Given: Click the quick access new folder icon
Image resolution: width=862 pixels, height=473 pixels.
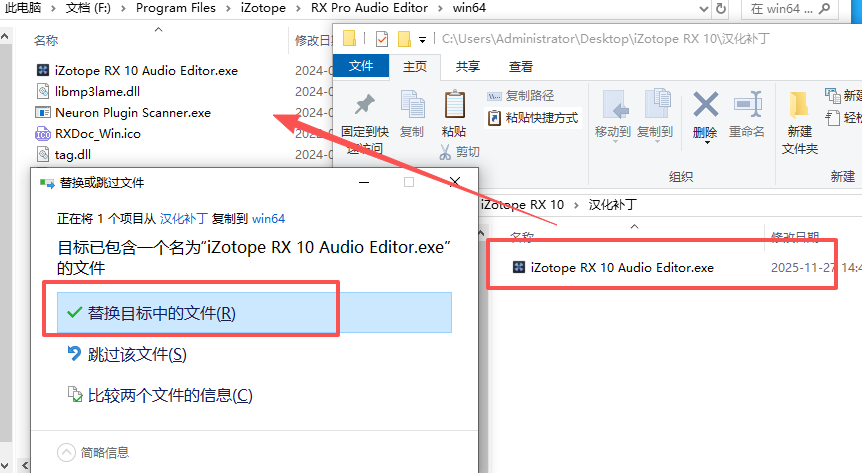Looking at the screenshot, I should tap(404, 39).
